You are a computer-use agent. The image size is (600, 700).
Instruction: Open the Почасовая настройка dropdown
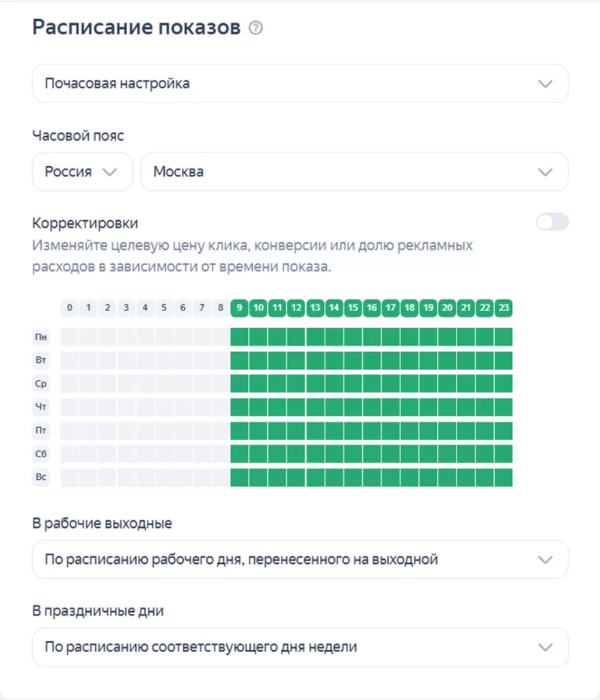pyautogui.click(x=300, y=84)
